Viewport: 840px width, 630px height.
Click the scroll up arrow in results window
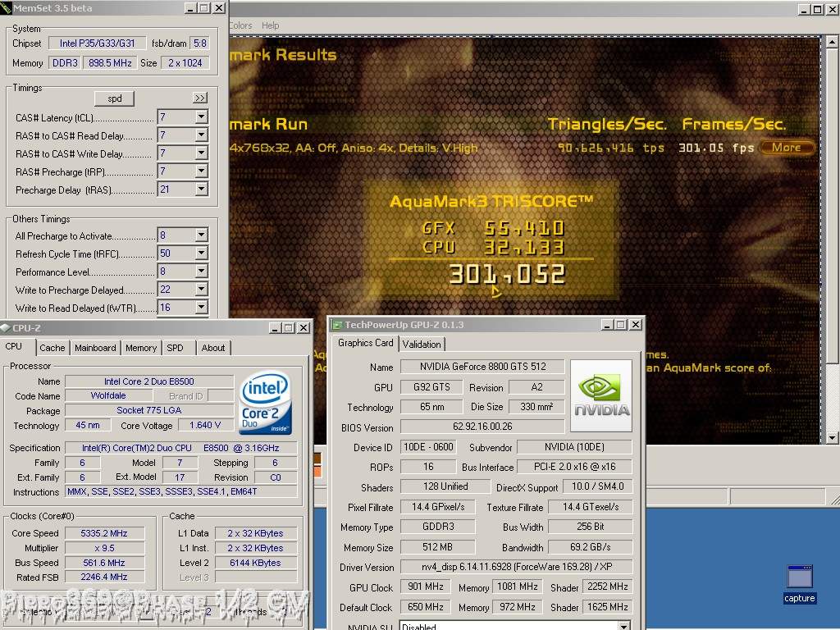(x=832, y=42)
